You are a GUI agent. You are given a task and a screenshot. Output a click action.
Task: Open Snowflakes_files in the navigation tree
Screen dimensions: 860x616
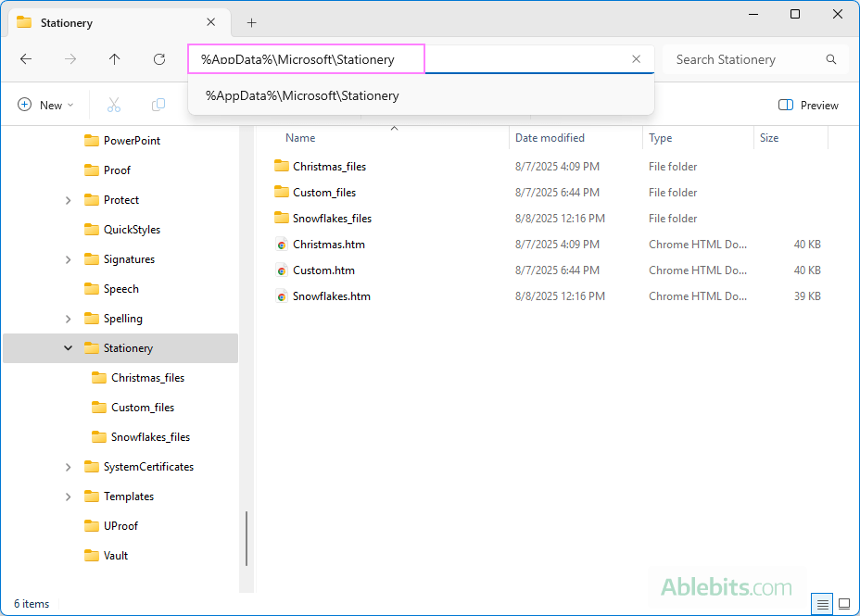point(150,437)
